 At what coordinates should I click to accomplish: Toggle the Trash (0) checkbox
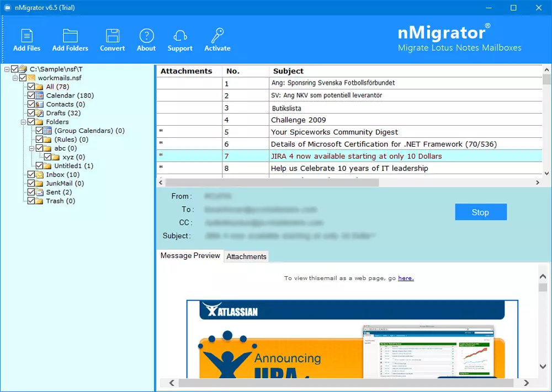31,201
